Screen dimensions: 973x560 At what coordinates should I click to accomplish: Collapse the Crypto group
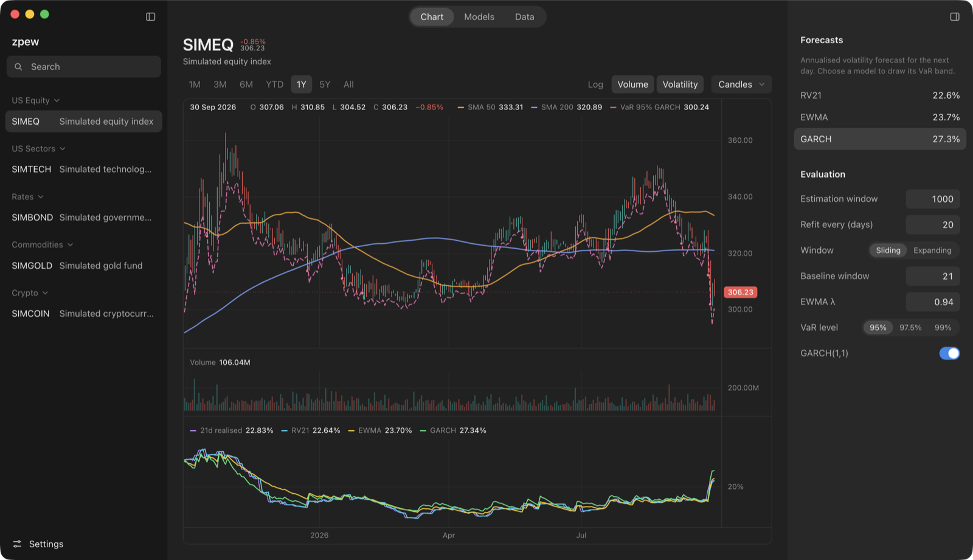(x=29, y=293)
